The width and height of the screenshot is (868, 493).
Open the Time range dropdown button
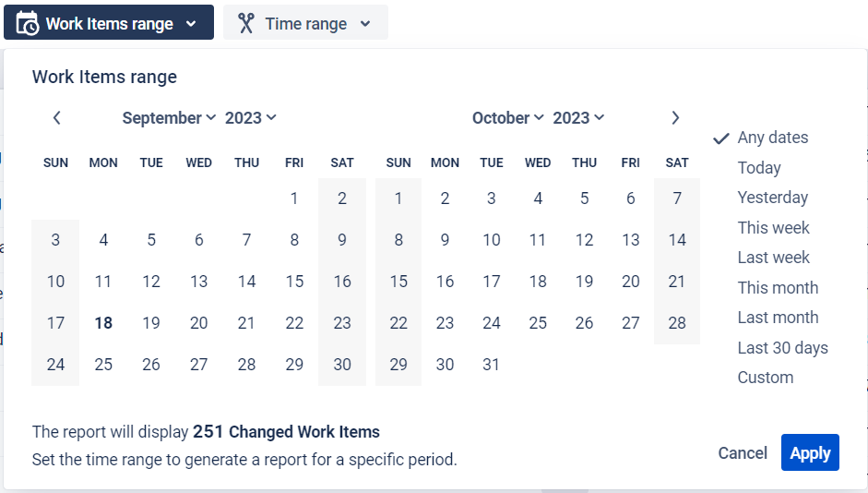pos(305,23)
